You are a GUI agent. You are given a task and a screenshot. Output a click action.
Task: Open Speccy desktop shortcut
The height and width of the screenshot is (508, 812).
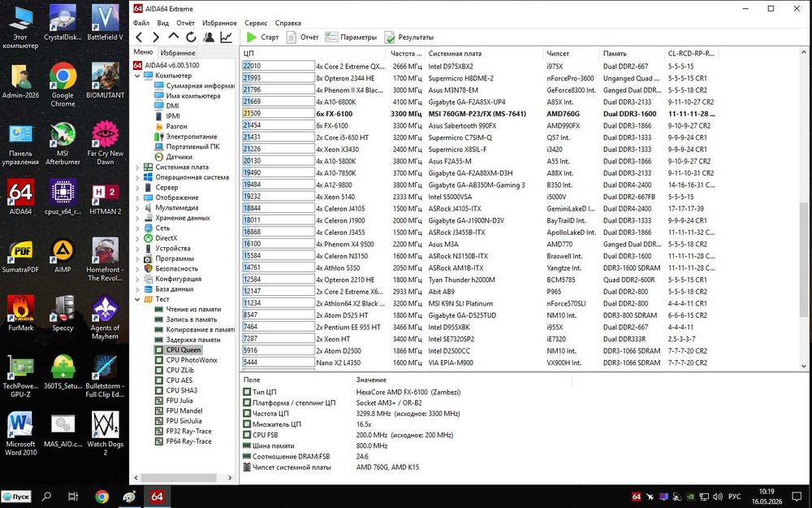point(63,313)
